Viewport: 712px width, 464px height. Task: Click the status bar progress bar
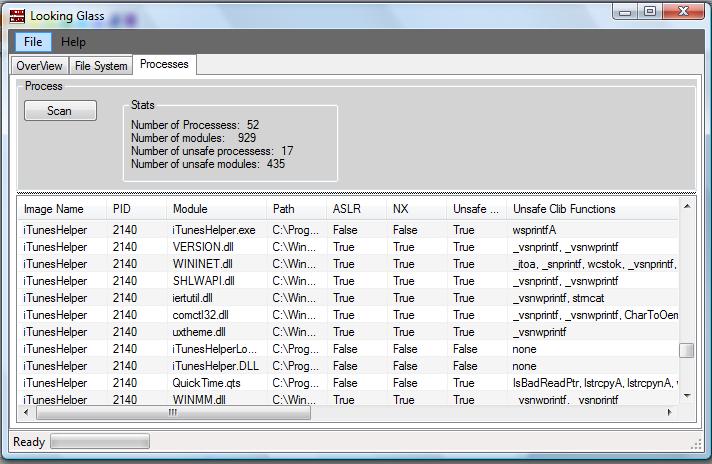tap(100, 442)
